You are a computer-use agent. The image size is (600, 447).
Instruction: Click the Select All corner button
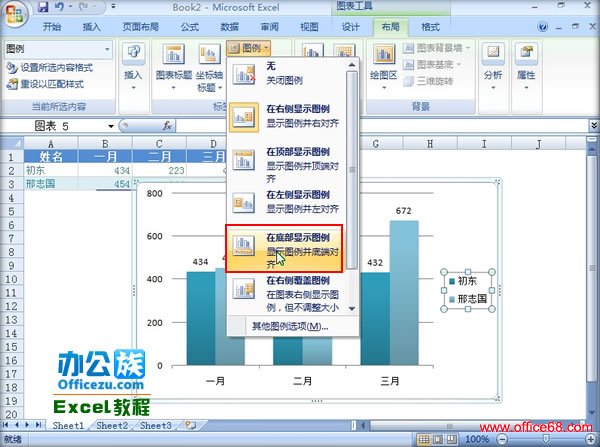coord(12,144)
